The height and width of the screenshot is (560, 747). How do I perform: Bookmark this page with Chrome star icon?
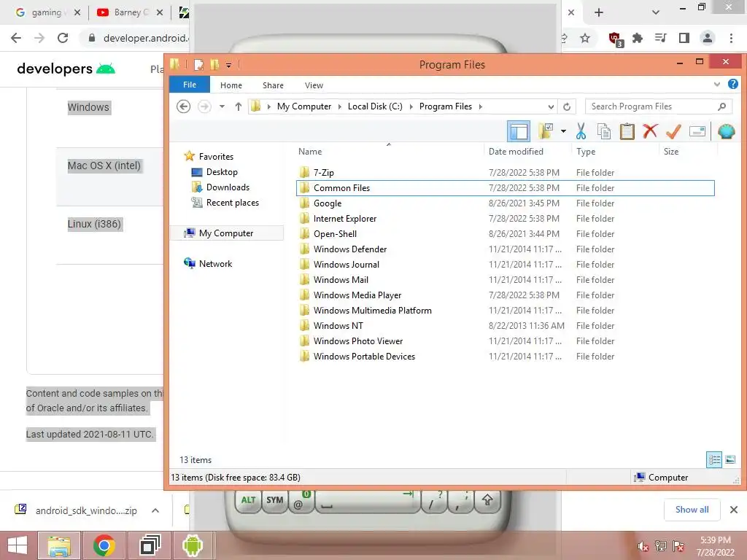[x=585, y=38]
